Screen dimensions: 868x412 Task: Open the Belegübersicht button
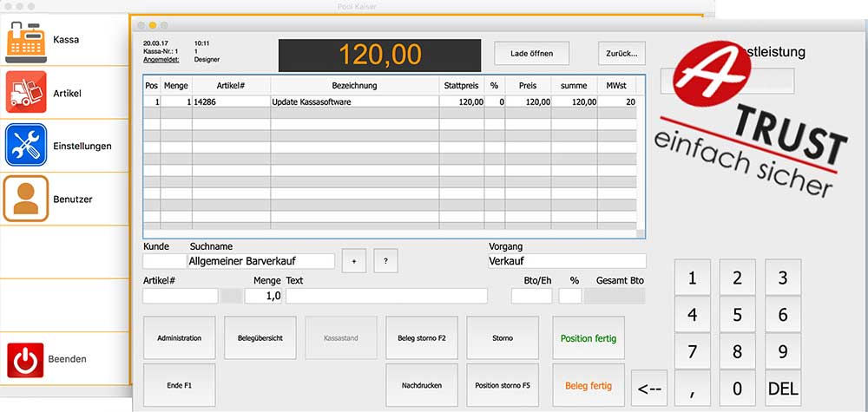click(x=260, y=338)
